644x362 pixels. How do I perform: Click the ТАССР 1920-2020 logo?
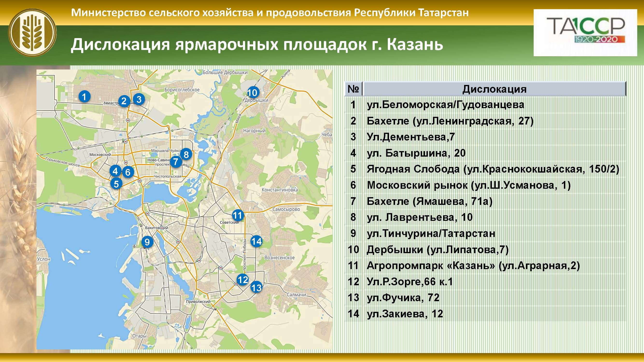(585, 33)
